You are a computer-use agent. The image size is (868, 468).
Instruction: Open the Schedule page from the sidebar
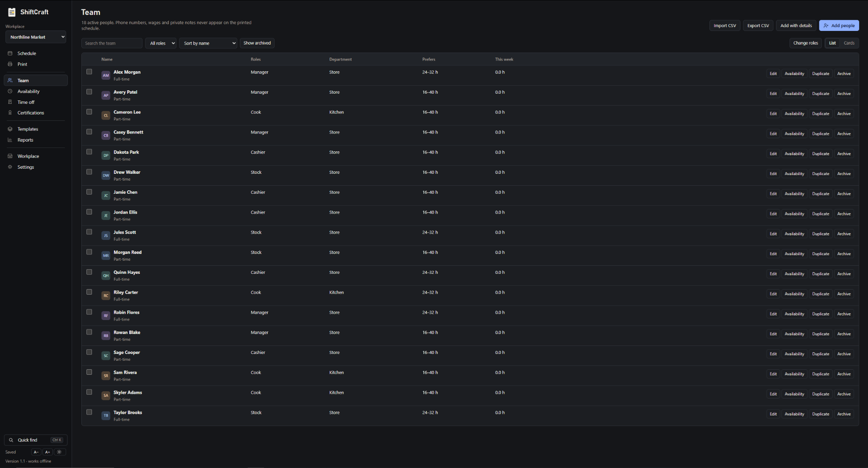tap(36, 53)
